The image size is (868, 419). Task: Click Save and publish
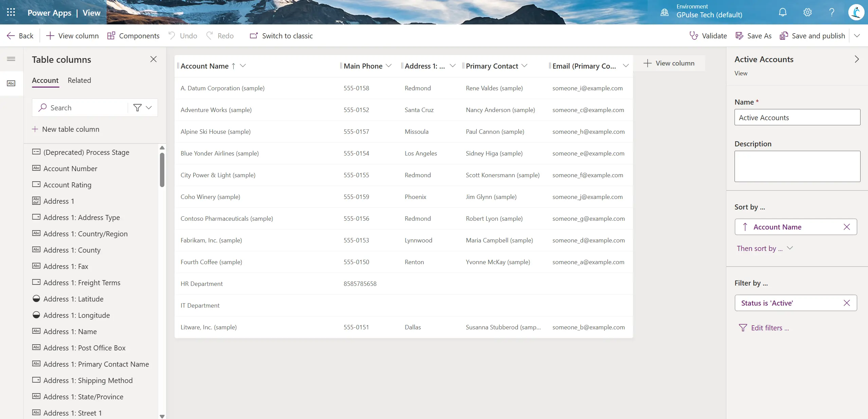(811, 35)
